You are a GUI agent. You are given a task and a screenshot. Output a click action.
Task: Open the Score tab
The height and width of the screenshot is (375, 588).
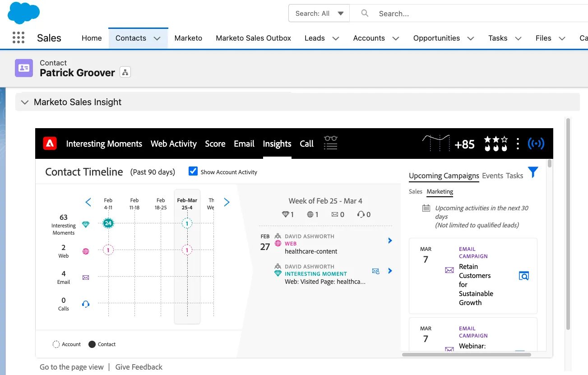[x=215, y=144]
